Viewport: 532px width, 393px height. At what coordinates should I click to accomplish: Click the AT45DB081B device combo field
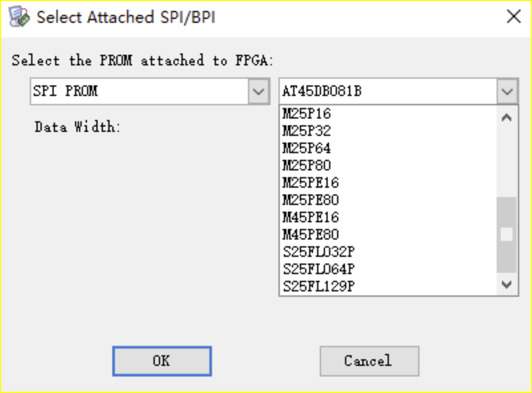388,91
